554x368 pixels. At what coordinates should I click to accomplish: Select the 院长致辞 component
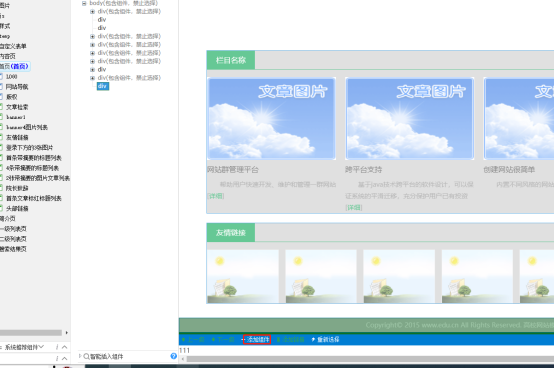pos(17,188)
